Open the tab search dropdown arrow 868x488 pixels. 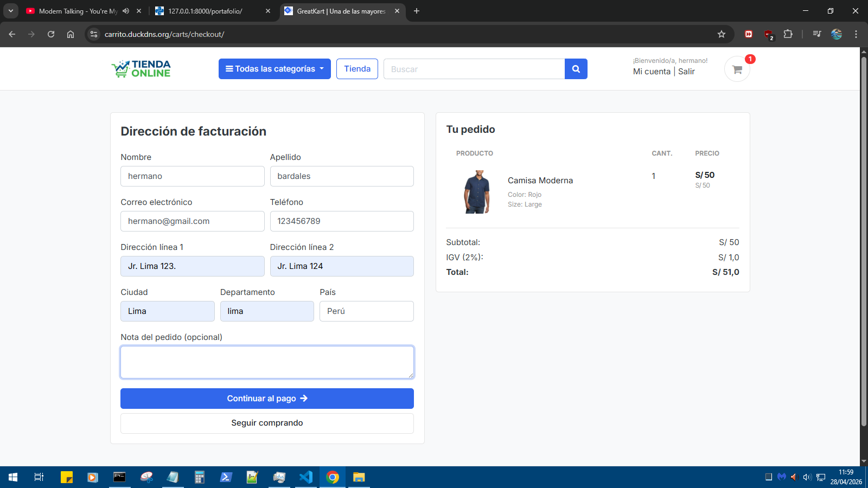tap(11, 11)
